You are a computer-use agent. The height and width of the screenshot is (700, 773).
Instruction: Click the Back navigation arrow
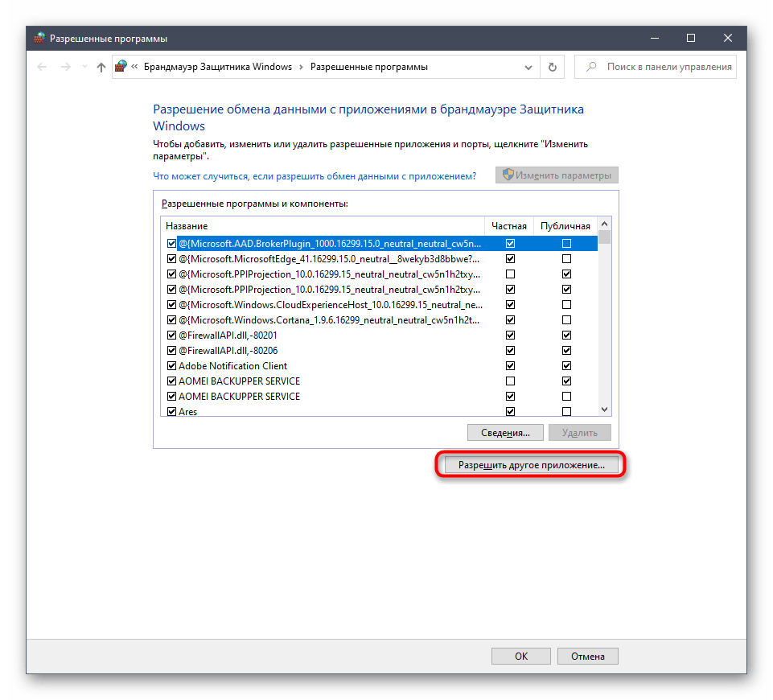42,68
